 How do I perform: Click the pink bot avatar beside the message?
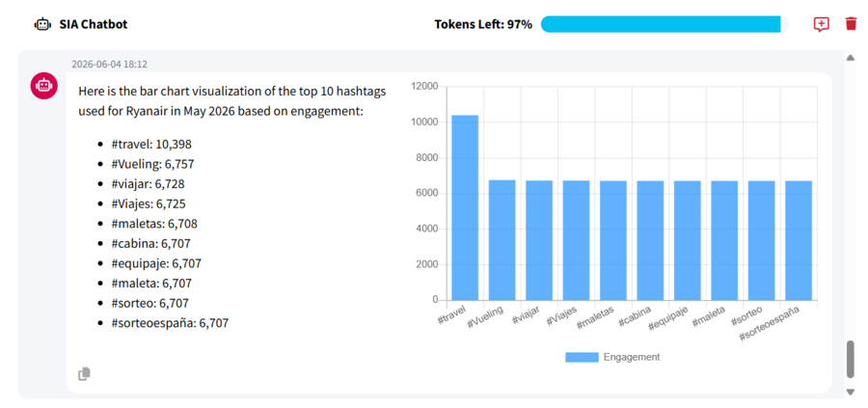[x=43, y=86]
